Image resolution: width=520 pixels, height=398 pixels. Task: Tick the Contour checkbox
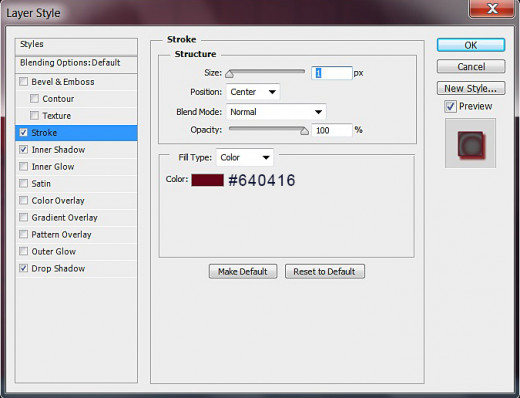(x=34, y=99)
